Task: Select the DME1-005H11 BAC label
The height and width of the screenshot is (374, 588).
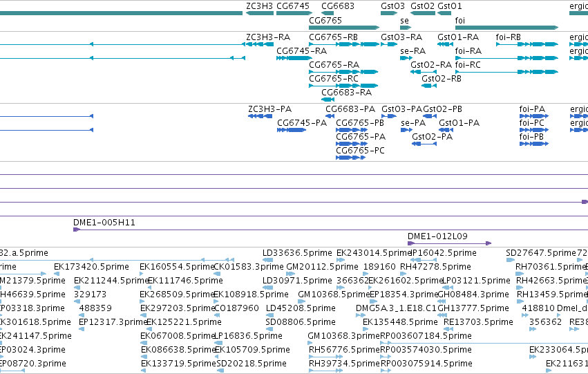Action: click(x=104, y=223)
